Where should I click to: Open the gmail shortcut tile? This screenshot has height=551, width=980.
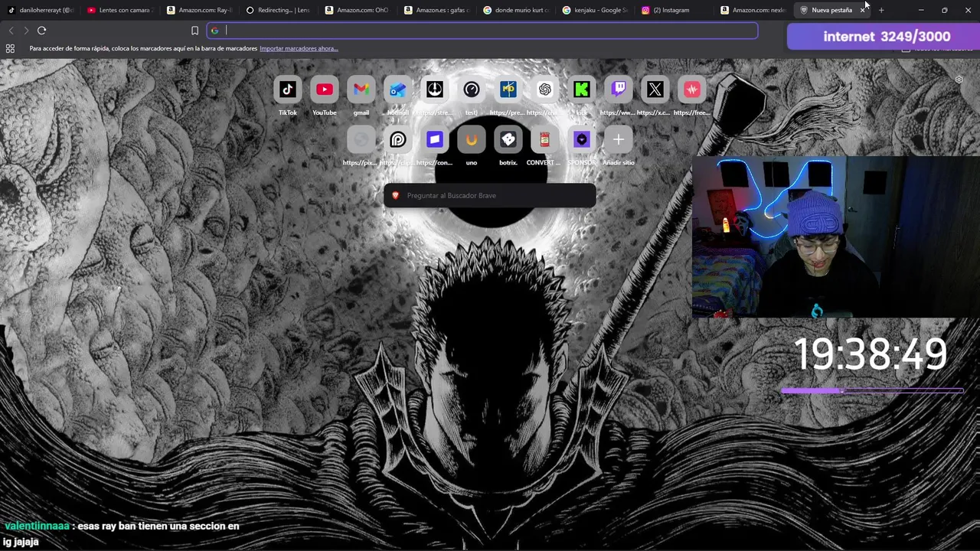(361, 90)
